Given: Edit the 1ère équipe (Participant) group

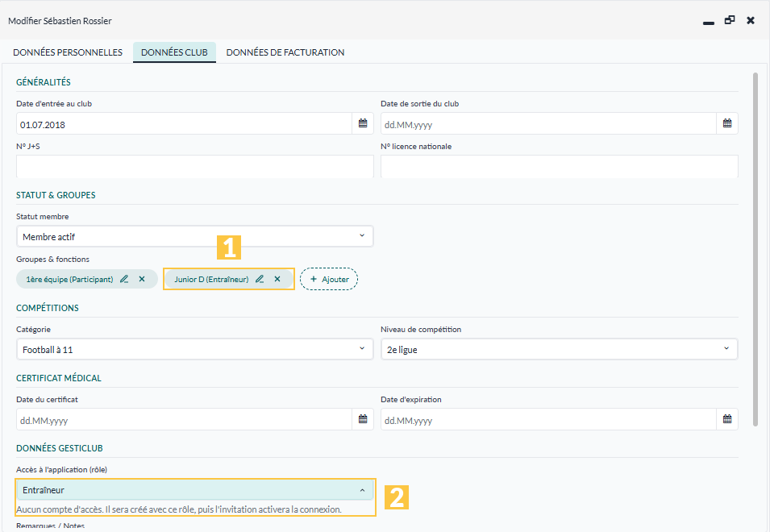Looking at the screenshot, I should click(124, 279).
